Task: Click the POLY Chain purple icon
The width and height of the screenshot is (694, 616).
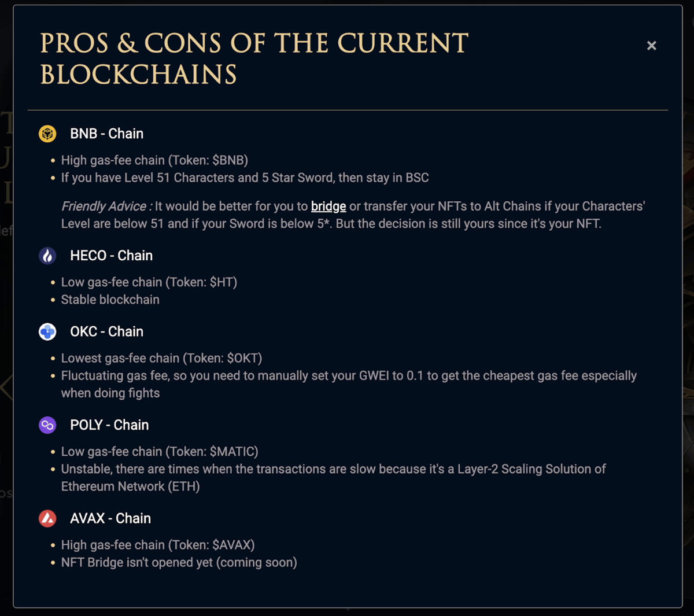Action: pos(47,425)
